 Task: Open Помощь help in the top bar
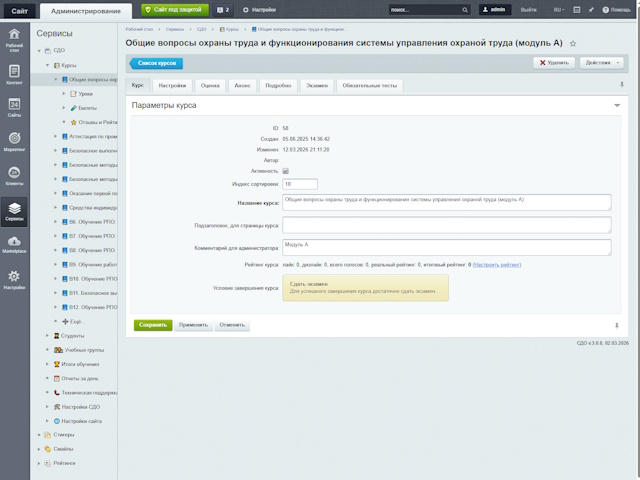click(616, 10)
